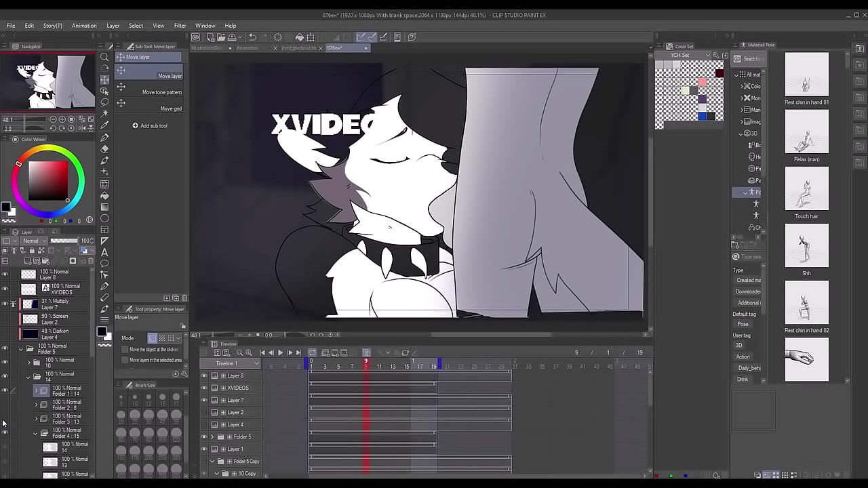Click the Save icon in command bar
Image resolution: width=868 pixels, height=488 pixels.
point(232,37)
